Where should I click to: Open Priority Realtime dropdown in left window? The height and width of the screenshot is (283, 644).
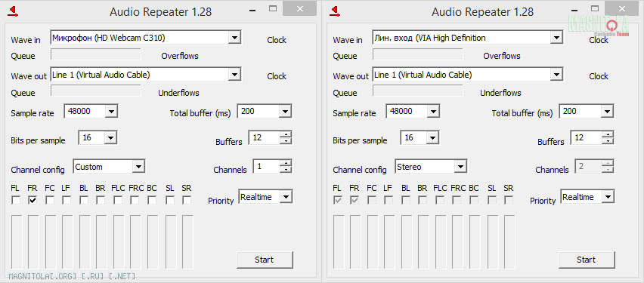(286, 197)
